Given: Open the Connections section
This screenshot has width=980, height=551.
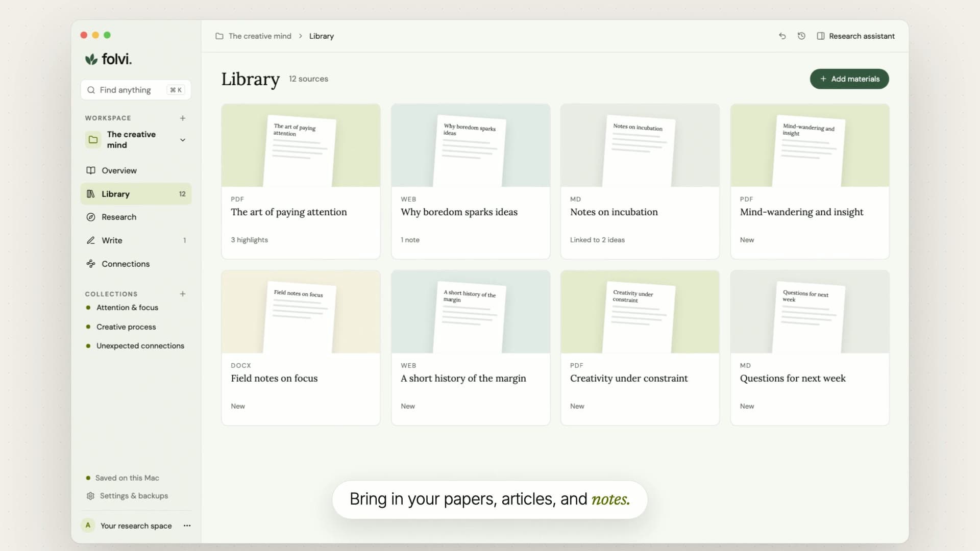Looking at the screenshot, I should click(x=136, y=264).
